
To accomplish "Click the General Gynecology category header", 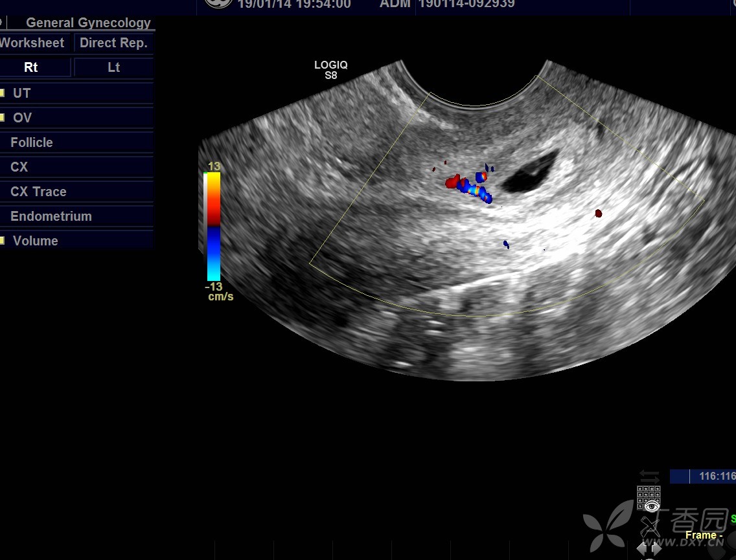I will tap(88, 23).
